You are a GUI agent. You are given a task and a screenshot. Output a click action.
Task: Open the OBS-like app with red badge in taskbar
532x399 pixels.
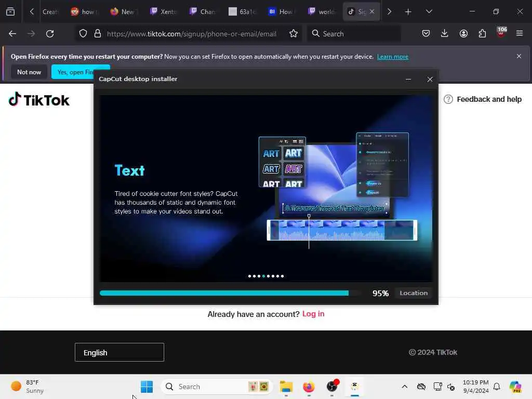tap(332, 386)
